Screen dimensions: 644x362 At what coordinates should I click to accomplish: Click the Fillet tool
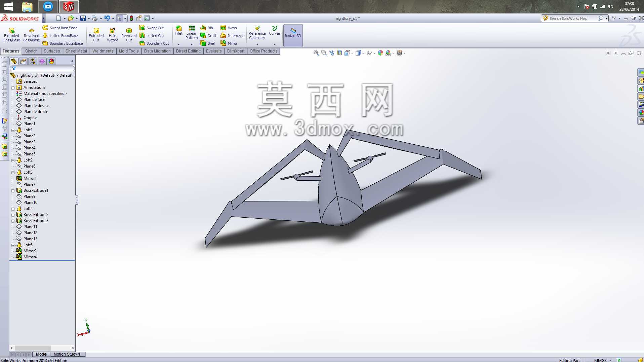179,30
